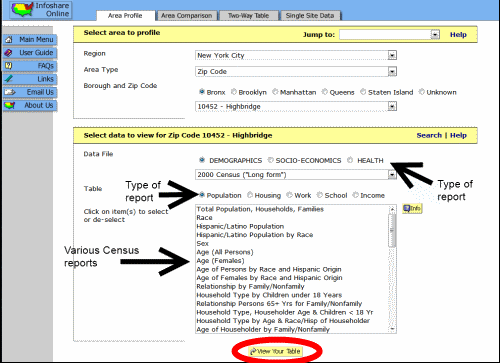Viewport: 500px width, 363px height.
Task: Click Email Us in the sidebar
Action: (30, 92)
